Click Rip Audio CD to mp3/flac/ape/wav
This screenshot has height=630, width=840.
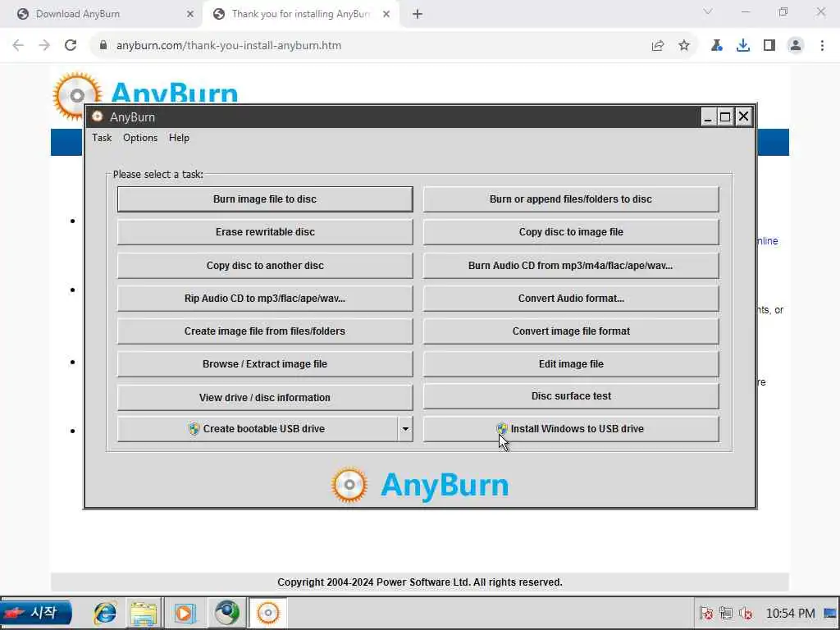coord(265,299)
